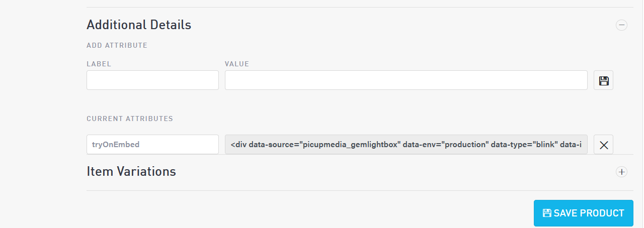Viewport: 644px width, 228px height.
Task: Save the new attribute with floppy icon
Action: point(603,80)
